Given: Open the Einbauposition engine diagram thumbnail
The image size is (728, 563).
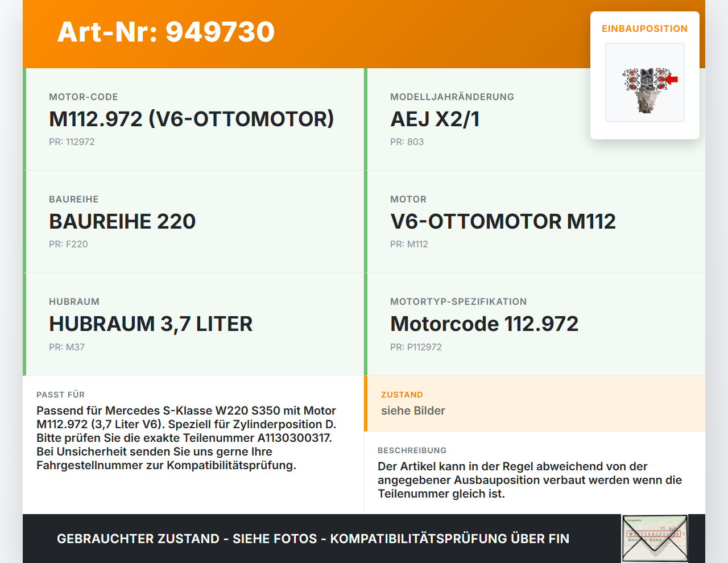Looking at the screenshot, I should [x=645, y=82].
